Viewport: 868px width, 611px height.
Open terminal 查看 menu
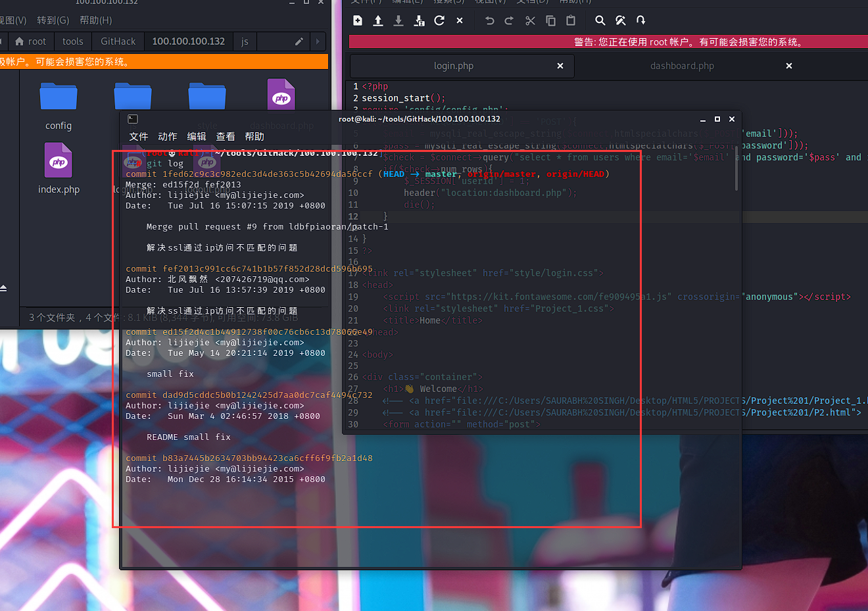tap(226, 136)
